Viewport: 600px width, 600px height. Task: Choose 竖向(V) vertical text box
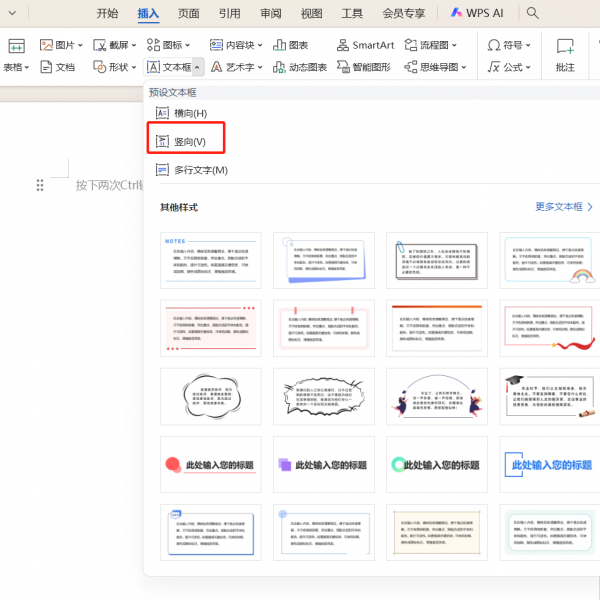[x=189, y=142]
